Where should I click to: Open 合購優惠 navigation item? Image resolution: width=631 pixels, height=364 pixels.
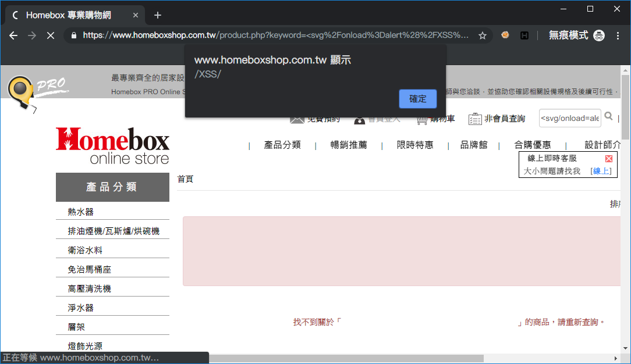click(x=533, y=145)
